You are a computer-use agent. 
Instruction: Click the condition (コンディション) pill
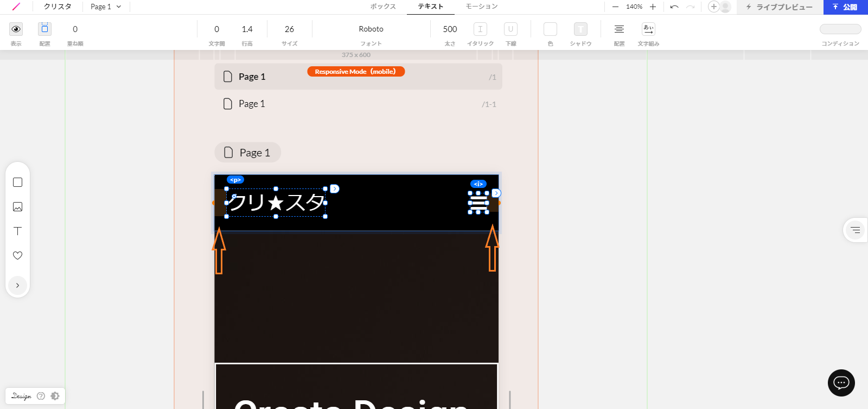point(840,29)
